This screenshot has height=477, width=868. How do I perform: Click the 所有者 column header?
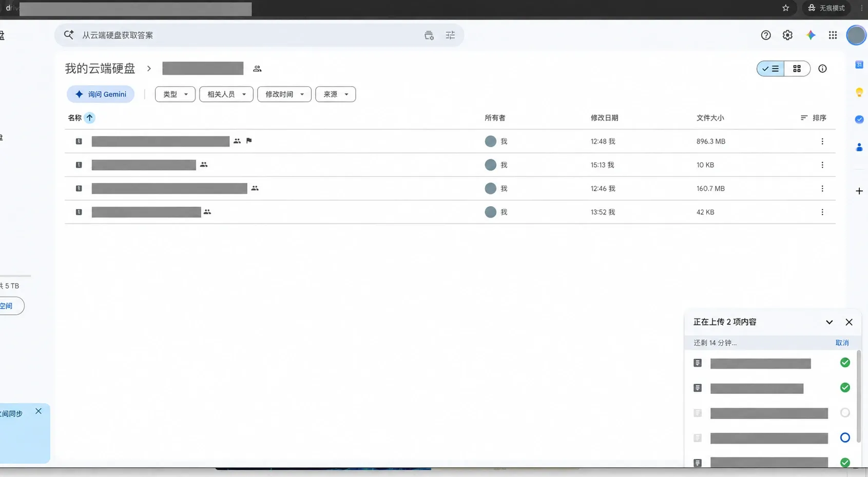click(x=495, y=117)
